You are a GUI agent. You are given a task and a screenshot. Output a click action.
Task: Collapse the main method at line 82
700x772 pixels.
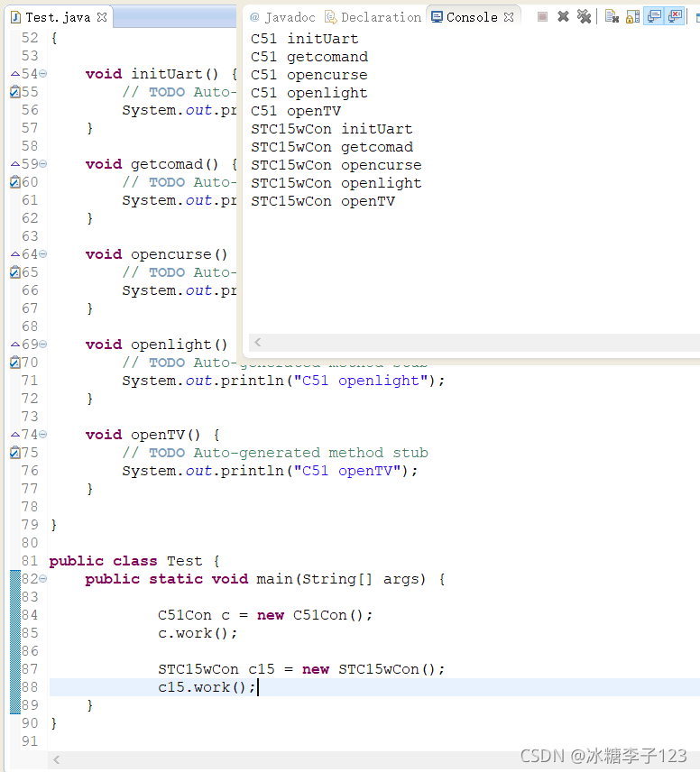[x=43, y=578]
